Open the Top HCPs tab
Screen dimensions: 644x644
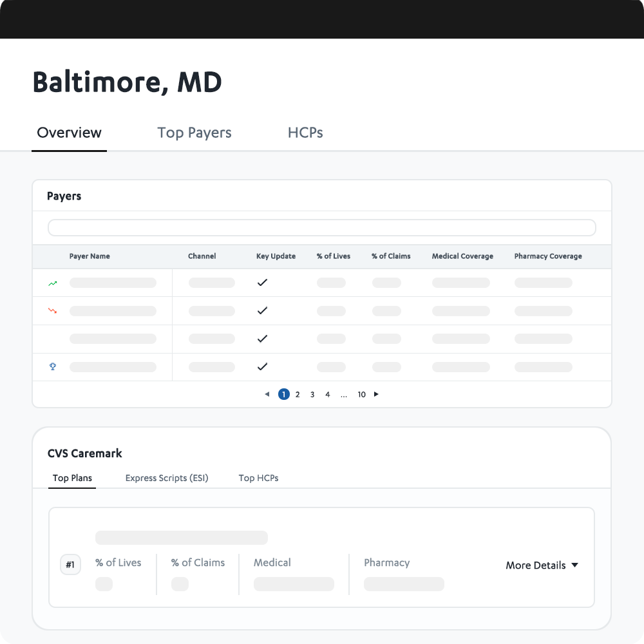(258, 478)
